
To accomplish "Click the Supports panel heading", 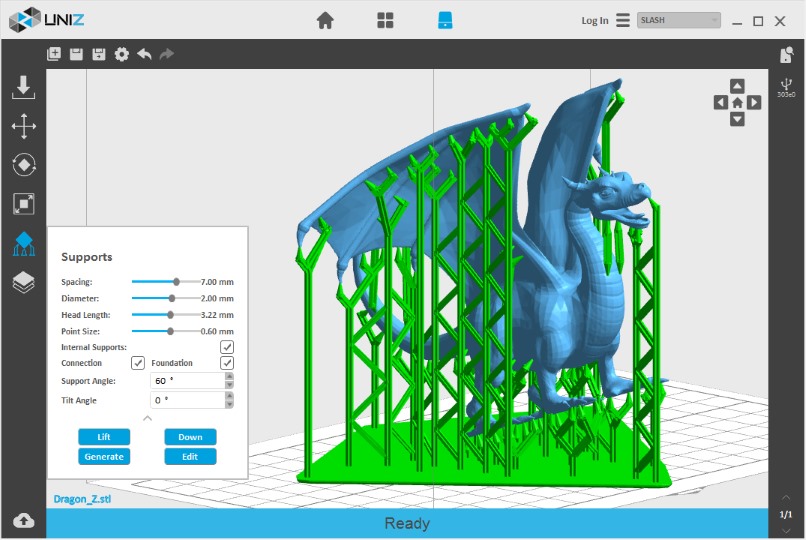I will pyautogui.click(x=86, y=257).
